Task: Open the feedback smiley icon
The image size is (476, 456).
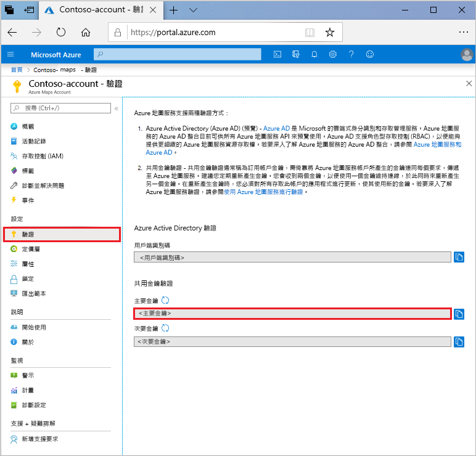Action: (370, 54)
